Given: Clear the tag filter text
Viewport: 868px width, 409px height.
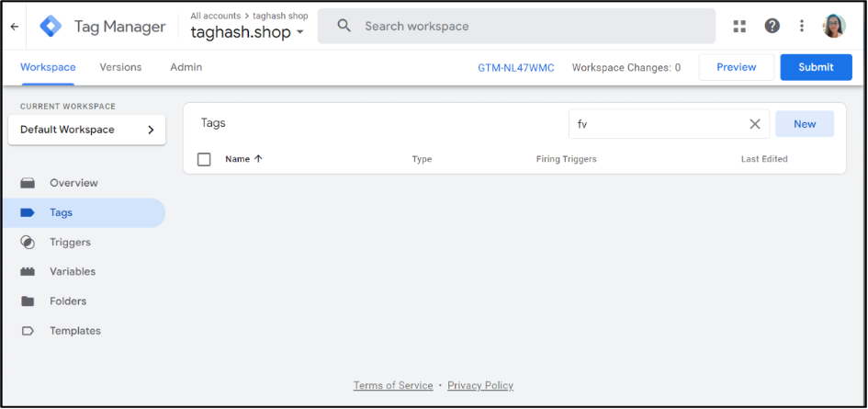Looking at the screenshot, I should (754, 124).
